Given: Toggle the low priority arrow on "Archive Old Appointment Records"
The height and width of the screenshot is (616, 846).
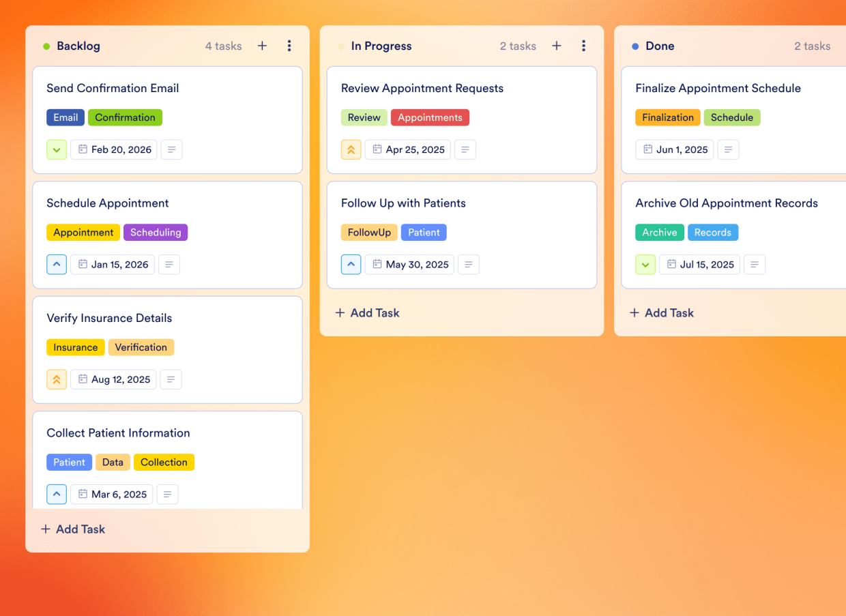Looking at the screenshot, I should coord(645,264).
